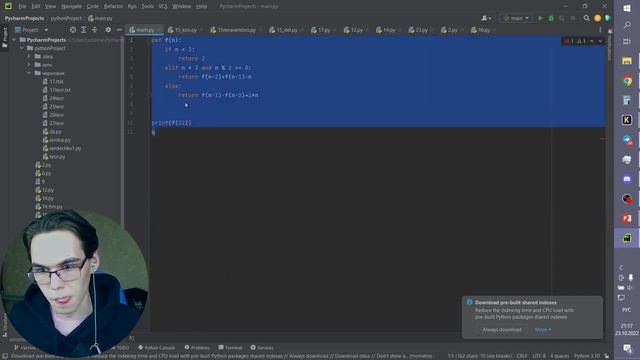The width and height of the screenshot is (640, 360).
Task: Open Discord from taskbar
Action: click(x=627, y=179)
